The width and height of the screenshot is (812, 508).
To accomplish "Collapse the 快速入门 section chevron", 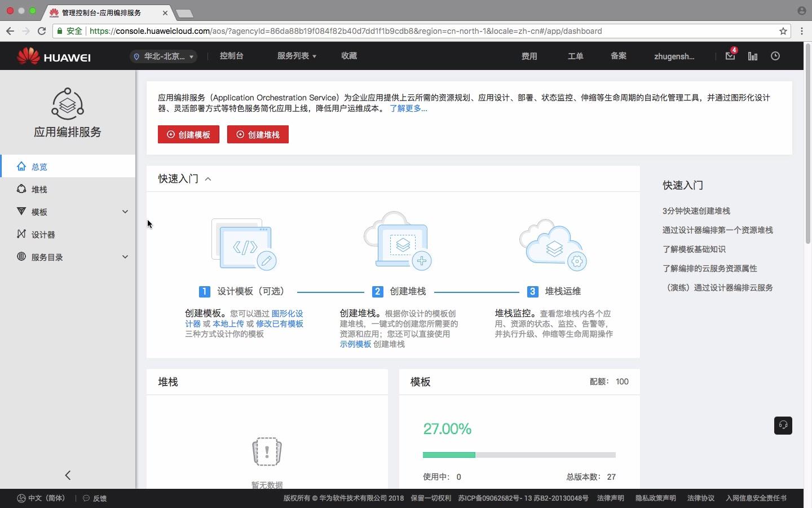I will click(208, 179).
